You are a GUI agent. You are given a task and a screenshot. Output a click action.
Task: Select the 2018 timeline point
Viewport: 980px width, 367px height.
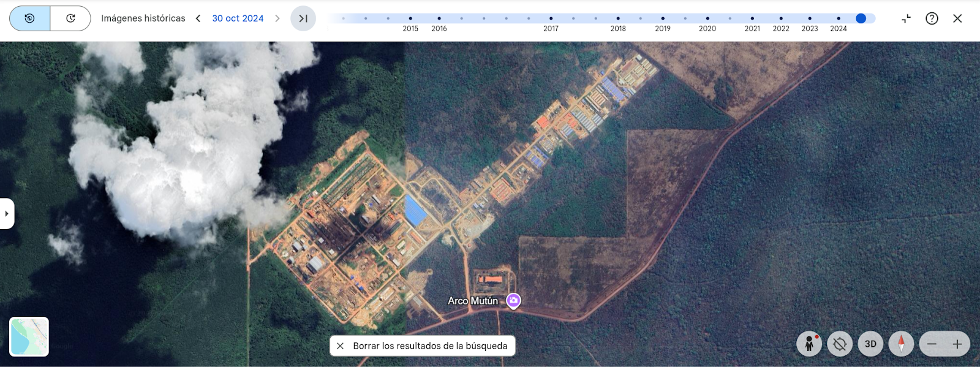(x=618, y=18)
